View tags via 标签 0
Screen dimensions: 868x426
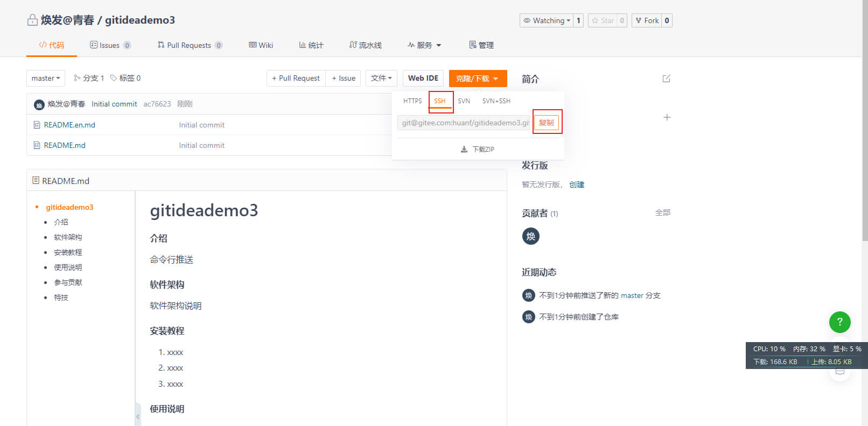pos(125,78)
